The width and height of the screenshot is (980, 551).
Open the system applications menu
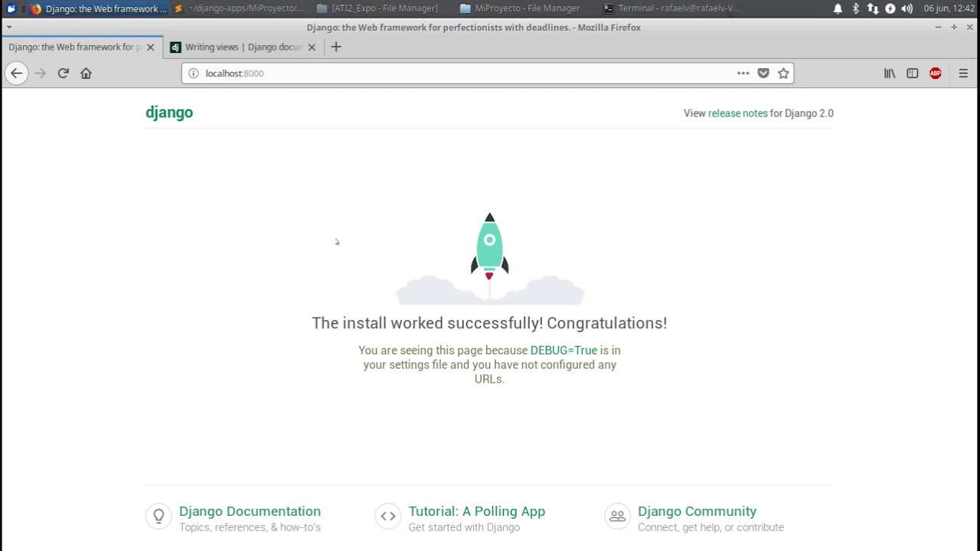click(11, 8)
